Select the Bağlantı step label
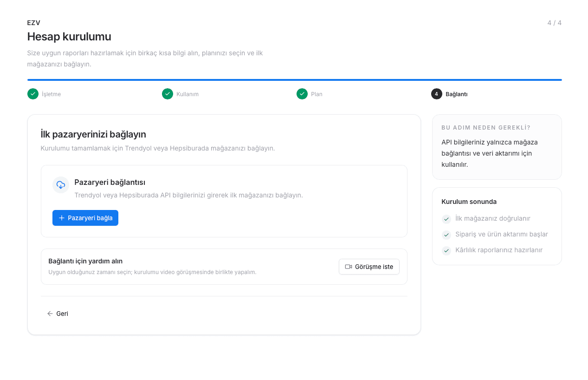Screen dimensions: 588x380 coord(457,94)
